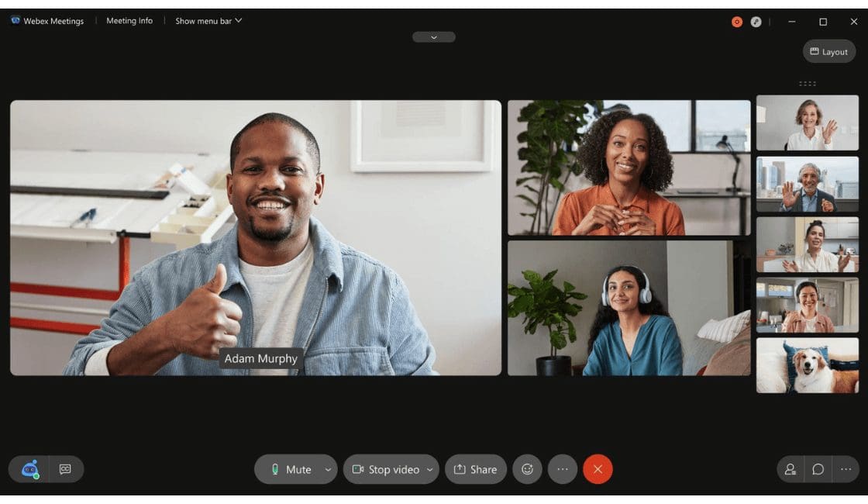Share your screen with the Share button
The height and width of the screenshot is (504, 868).
(x=475, y=469)
